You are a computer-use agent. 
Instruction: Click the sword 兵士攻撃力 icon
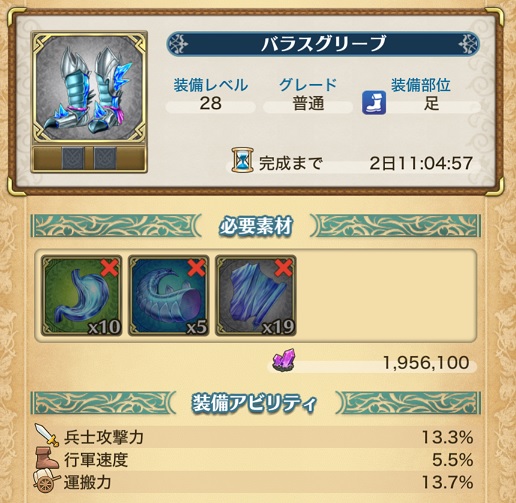(x=47, y=435)
